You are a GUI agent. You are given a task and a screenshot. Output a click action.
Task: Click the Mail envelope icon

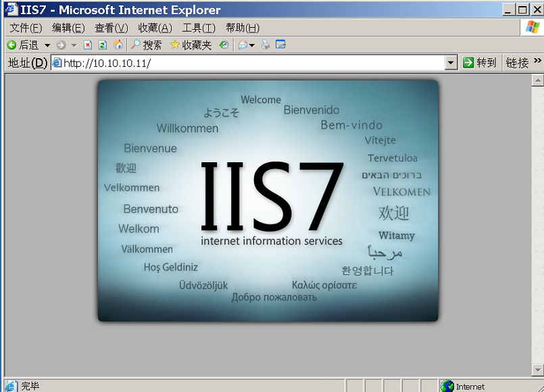pyautogui.click(x=243, y=45)
